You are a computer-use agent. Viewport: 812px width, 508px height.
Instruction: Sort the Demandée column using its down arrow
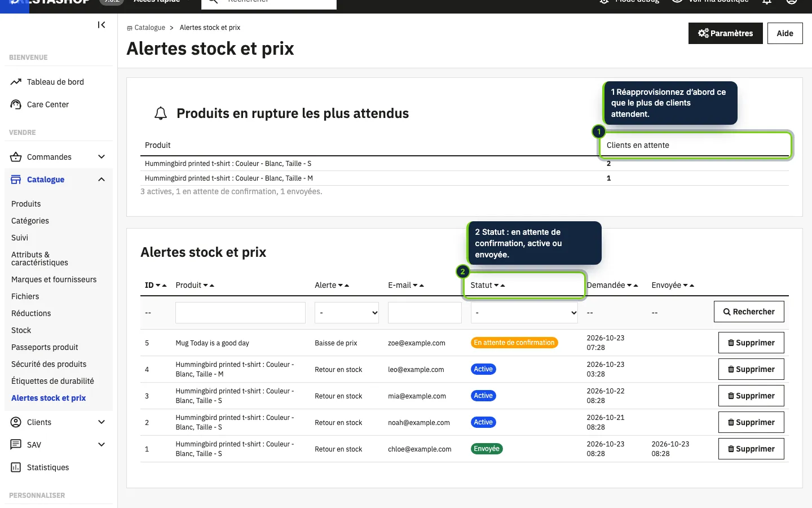629,286
